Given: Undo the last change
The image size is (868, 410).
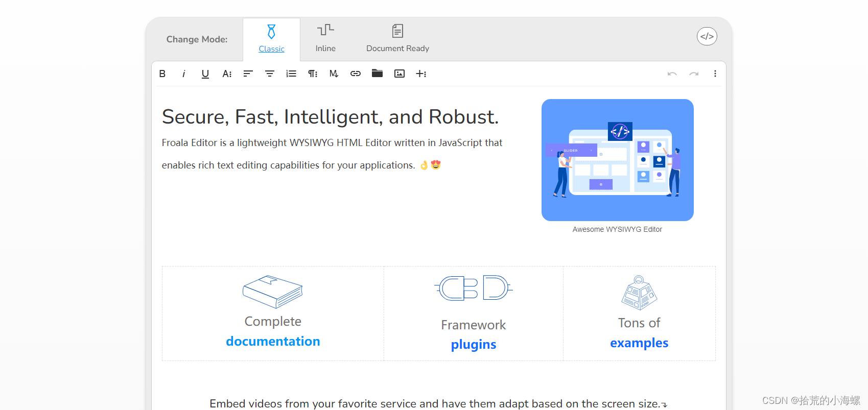Looking at the screenshot, I should click(672, 74).
